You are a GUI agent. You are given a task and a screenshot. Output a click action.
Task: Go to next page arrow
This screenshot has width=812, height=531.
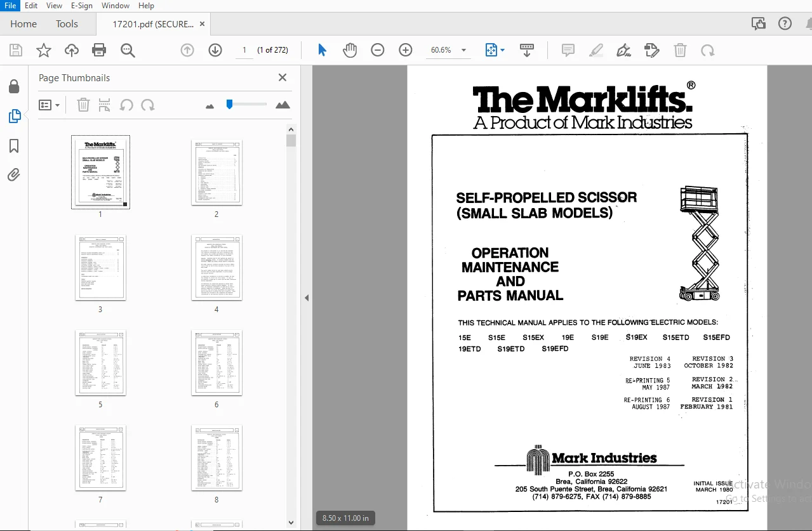215,50
